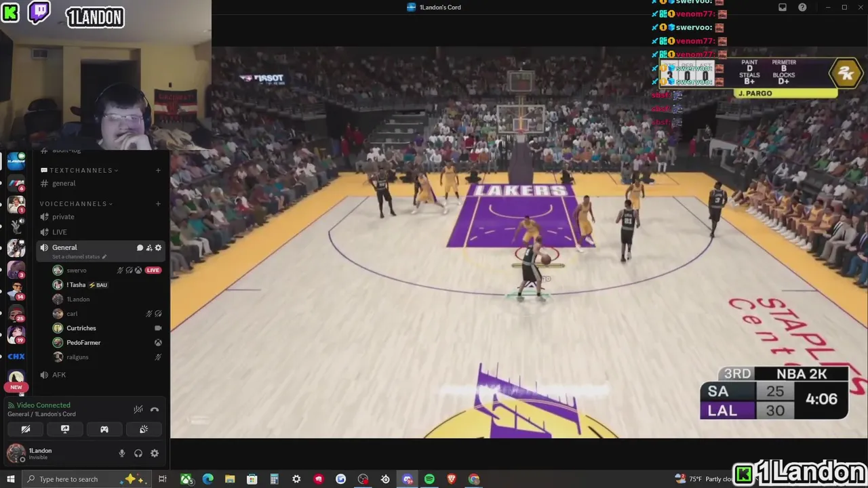Open the Discord inbox icon

[782, 7]
